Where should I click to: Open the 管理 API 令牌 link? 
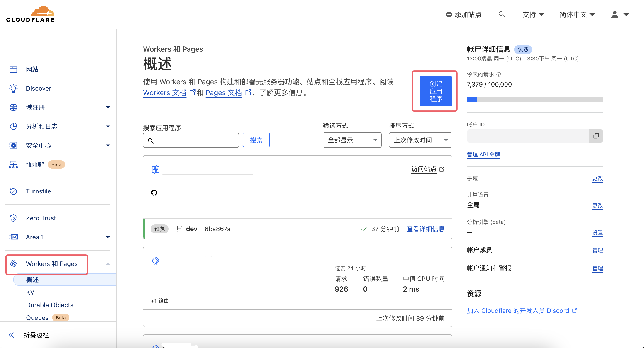tap(483, 154)
